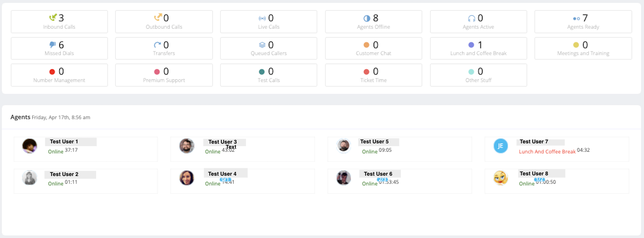This screenshot has height=238, width=644.
Task: Select the yellow Meetings and Training dot
Action: click(x=576, y=45)
